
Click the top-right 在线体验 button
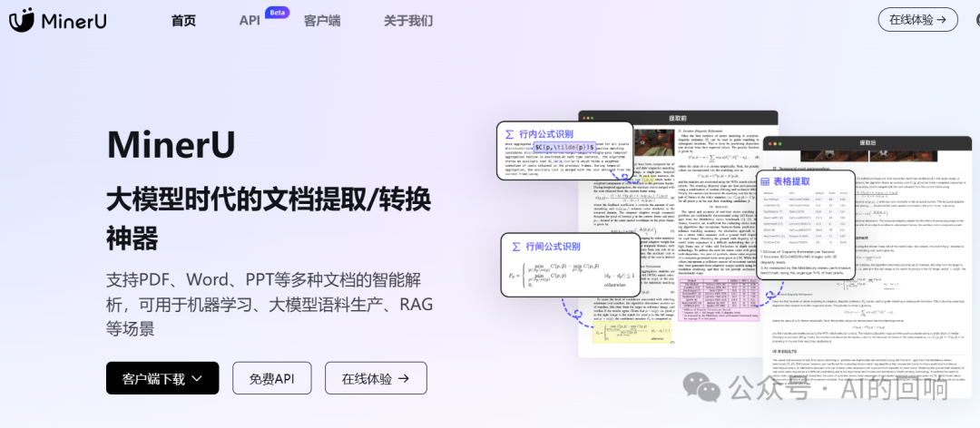(917, 19)
